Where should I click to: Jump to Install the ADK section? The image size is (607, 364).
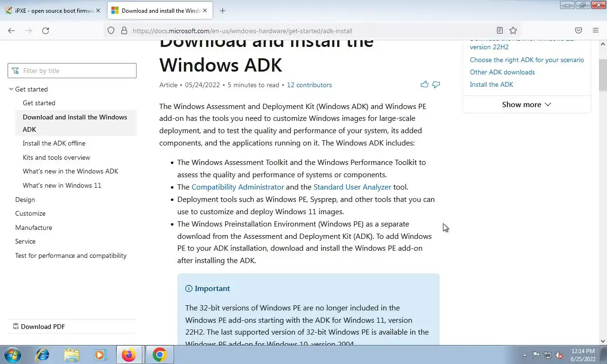(491, 84)
